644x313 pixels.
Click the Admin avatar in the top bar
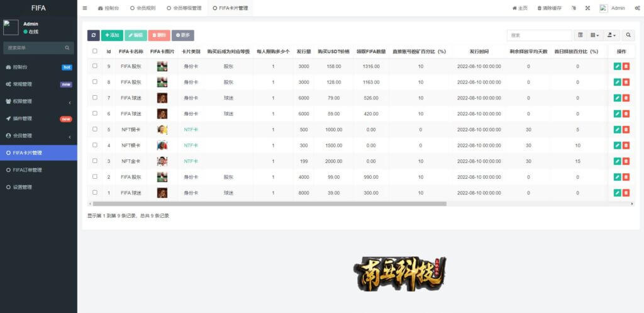tap(603, 8)
